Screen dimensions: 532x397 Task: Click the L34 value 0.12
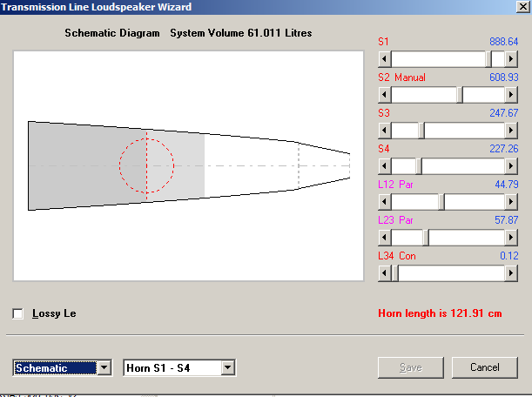tap(509, 255)
